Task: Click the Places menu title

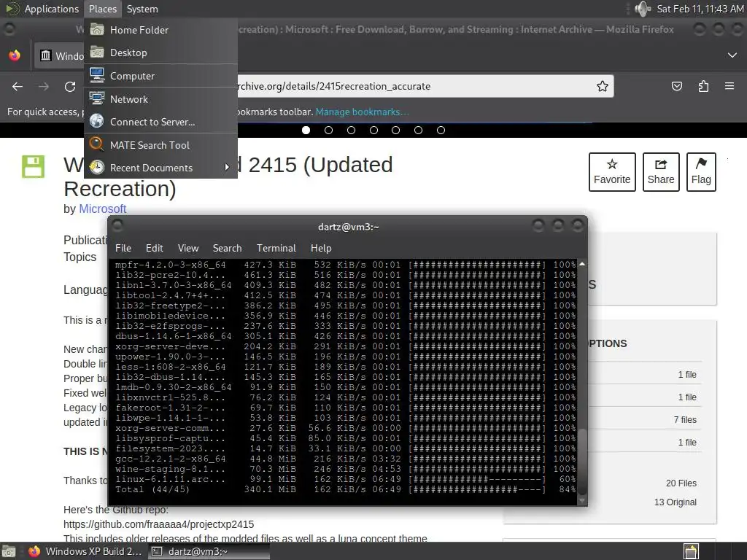Action: pos(102,9)
